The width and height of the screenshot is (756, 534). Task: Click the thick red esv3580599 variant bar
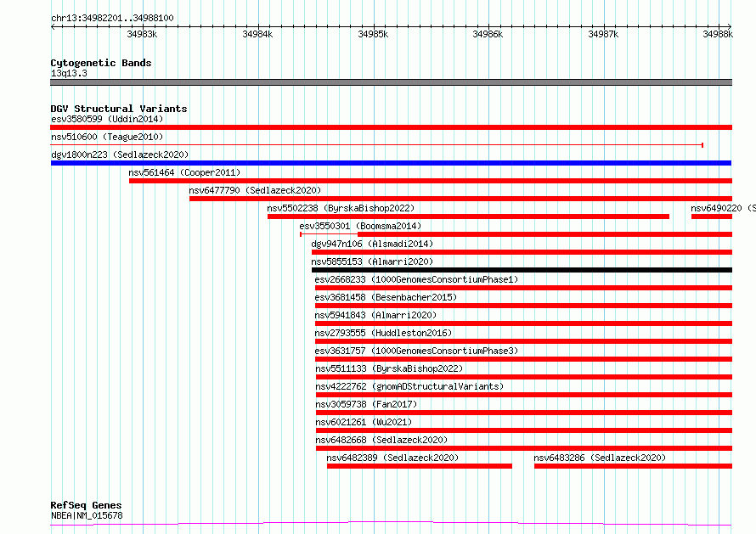click(x=391, y=127)
